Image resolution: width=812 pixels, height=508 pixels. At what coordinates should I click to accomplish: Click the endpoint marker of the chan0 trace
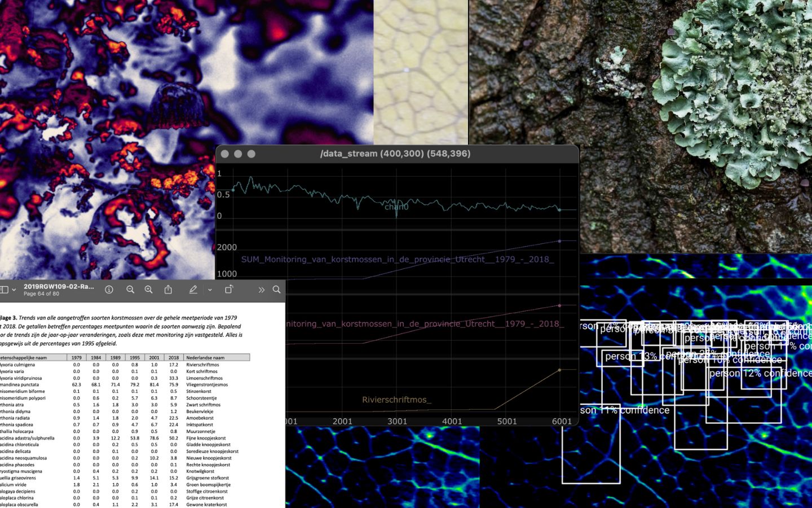559,209
